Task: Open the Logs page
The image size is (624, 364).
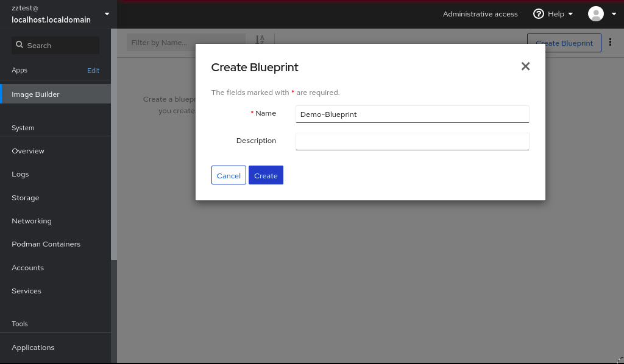Action: [x=20, y=174]
